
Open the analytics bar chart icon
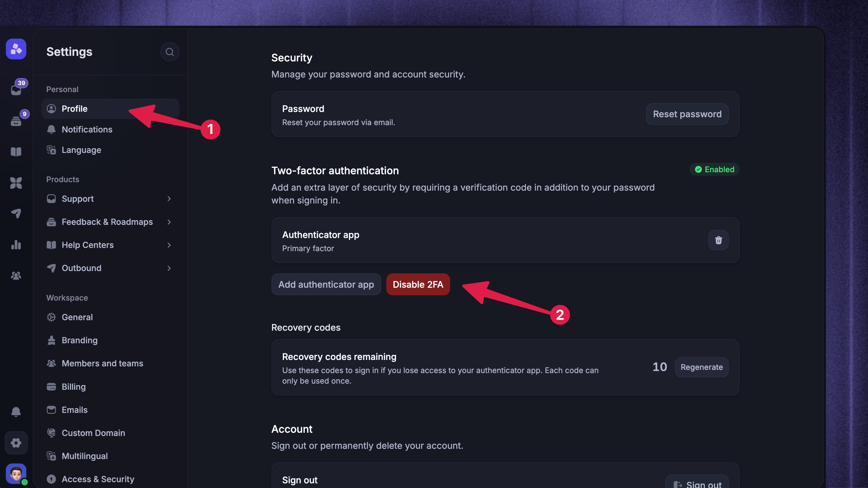click(16, 245)
